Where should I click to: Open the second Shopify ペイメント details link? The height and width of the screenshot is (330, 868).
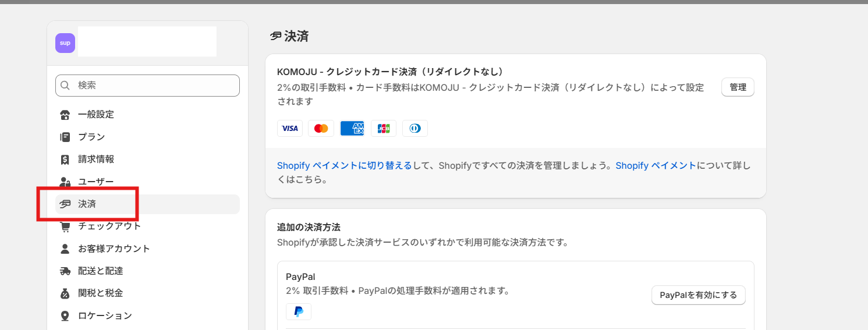click(x=656, y=165)
